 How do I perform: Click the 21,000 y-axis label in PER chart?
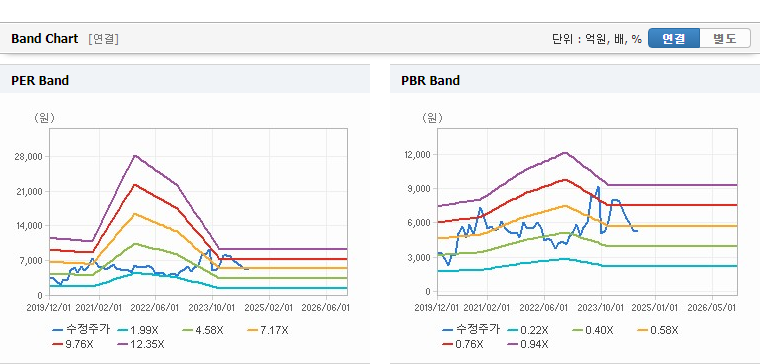pos(31,192)
